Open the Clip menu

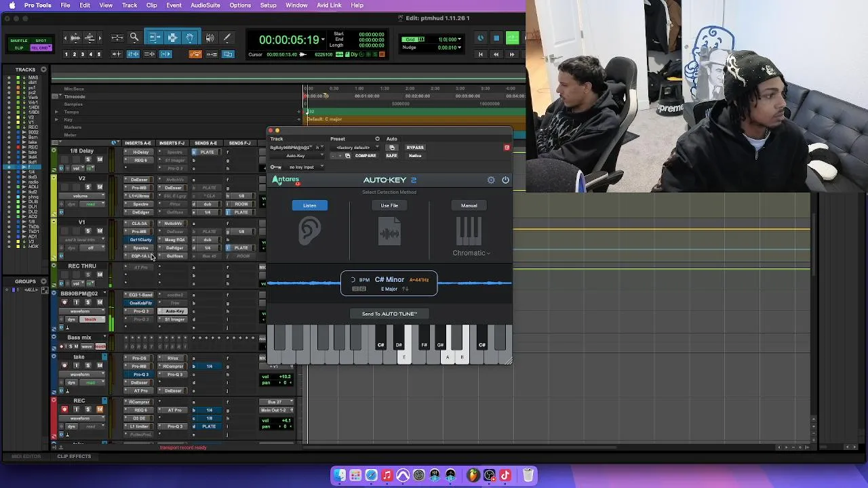point(151,5)
